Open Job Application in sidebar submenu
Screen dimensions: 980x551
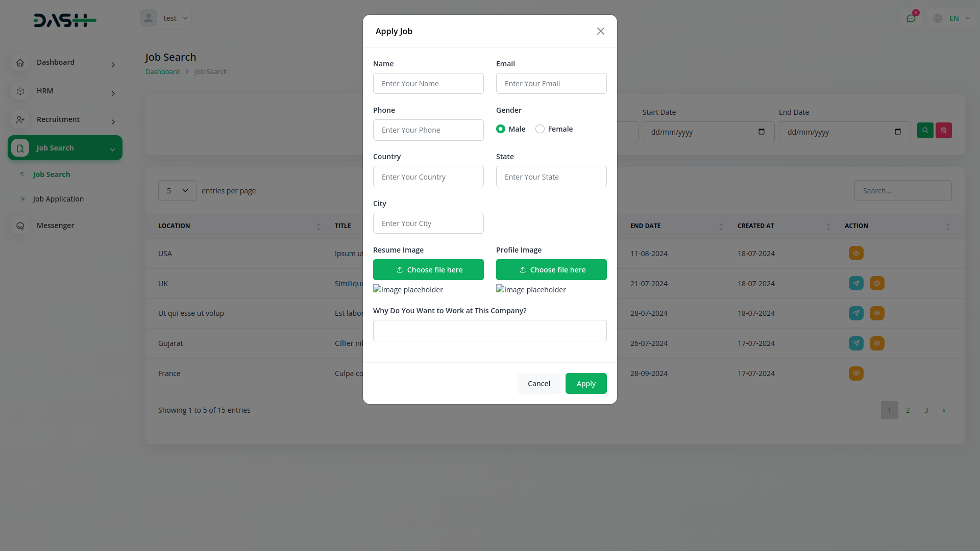pos(58,199)
